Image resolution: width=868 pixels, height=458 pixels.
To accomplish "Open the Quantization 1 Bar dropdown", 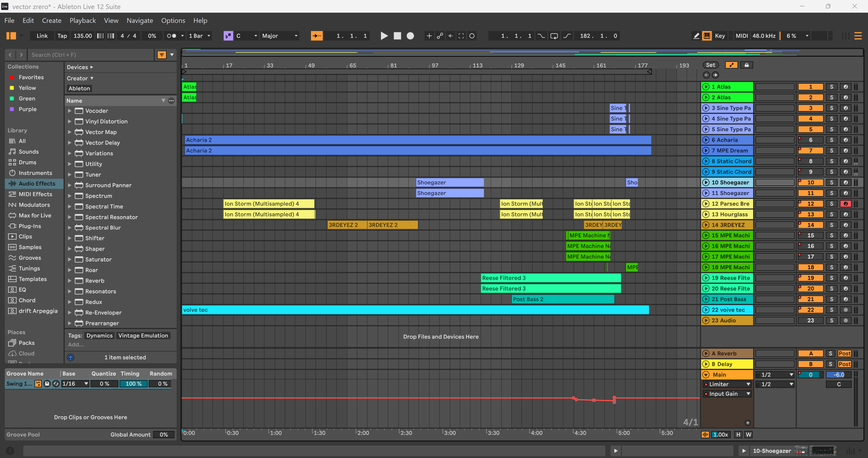I will coord(200,36).
